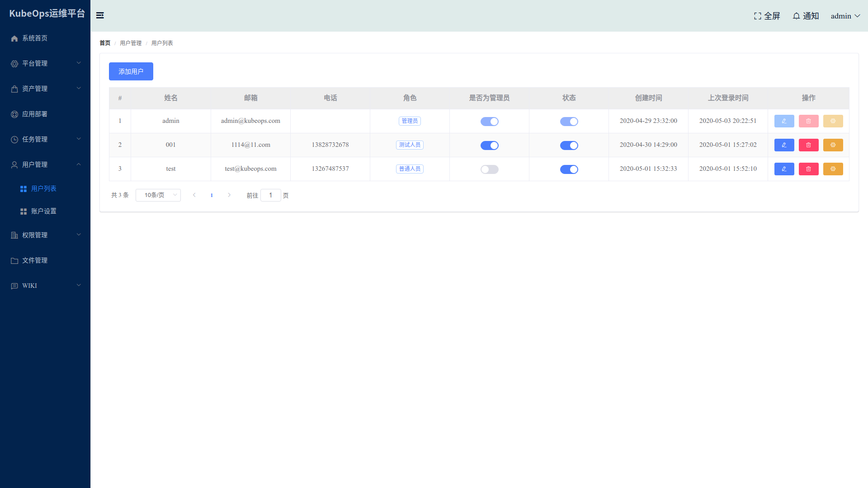Screen dimensions: 868x488
Task: Enable the admin toggle for user test
Action: pos(489,169)
